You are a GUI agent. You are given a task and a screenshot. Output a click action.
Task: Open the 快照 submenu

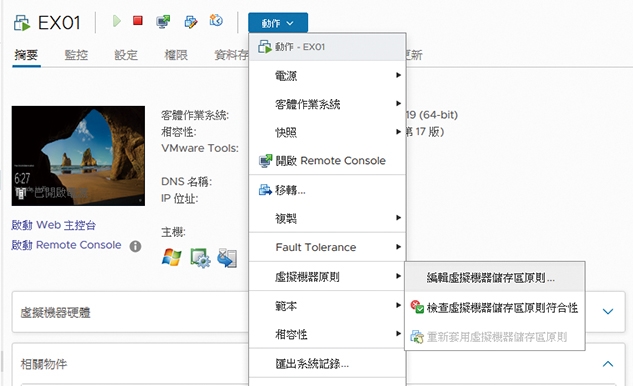tap(327, 132)
